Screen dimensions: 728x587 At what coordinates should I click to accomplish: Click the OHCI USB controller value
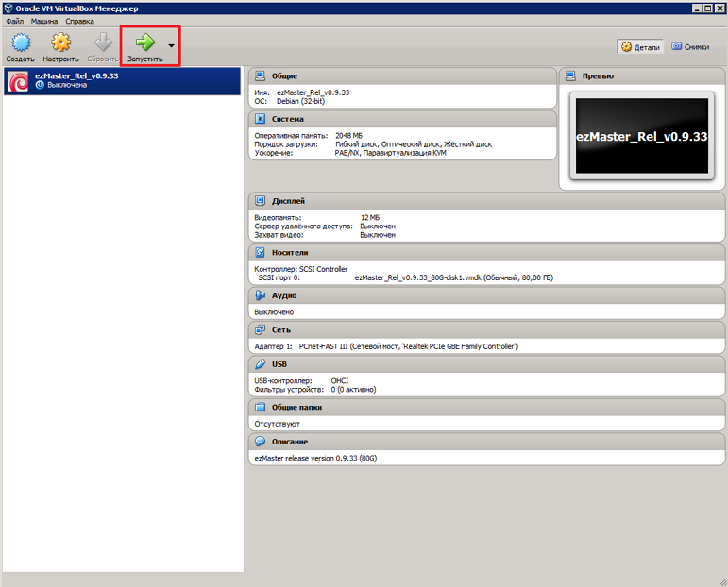coord(339,380)
